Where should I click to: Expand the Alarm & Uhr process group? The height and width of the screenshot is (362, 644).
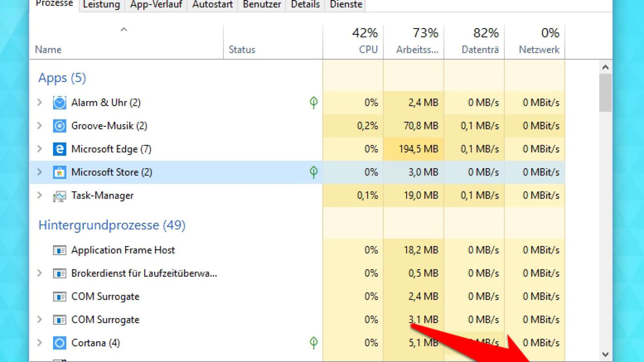39,102
